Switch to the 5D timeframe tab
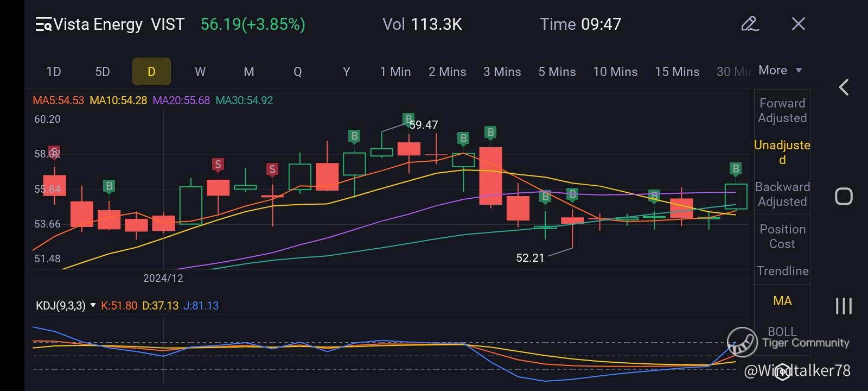The height and width of the screenshot is (391, 868). pos(103,72)
